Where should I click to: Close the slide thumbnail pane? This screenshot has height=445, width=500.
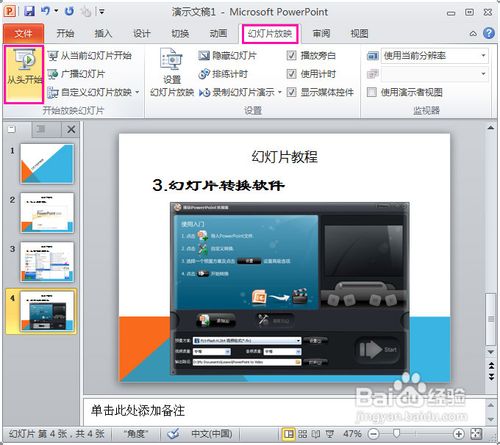(71, 129)
